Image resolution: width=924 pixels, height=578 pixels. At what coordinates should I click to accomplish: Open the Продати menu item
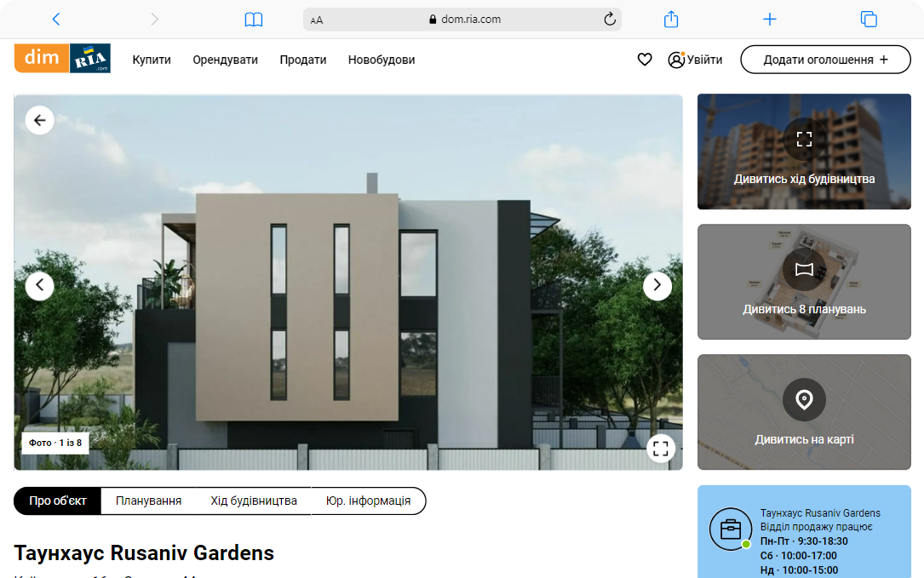(303, 60)
